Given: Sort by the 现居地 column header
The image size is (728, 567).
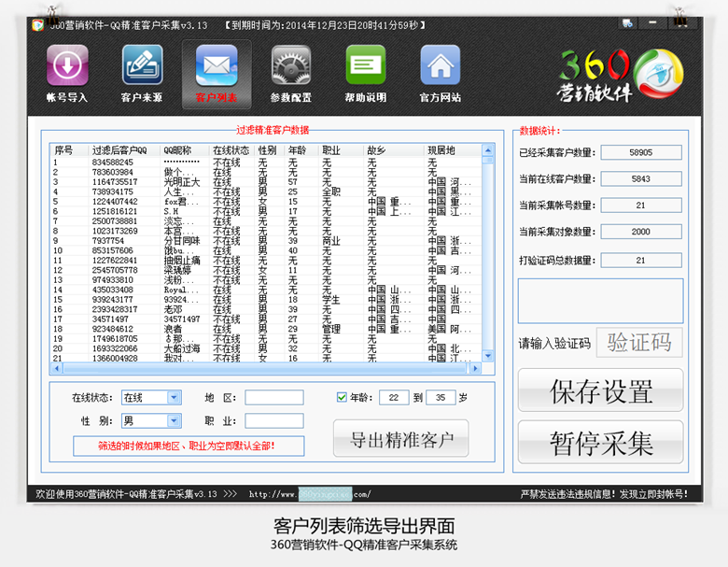Looking at the screenshot, I should click(x=453, y=150).
